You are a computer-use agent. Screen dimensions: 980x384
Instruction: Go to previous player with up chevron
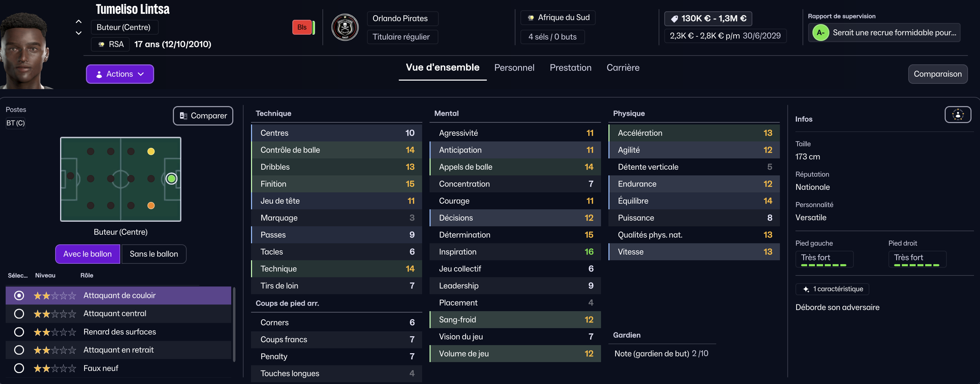coord(78,22)
